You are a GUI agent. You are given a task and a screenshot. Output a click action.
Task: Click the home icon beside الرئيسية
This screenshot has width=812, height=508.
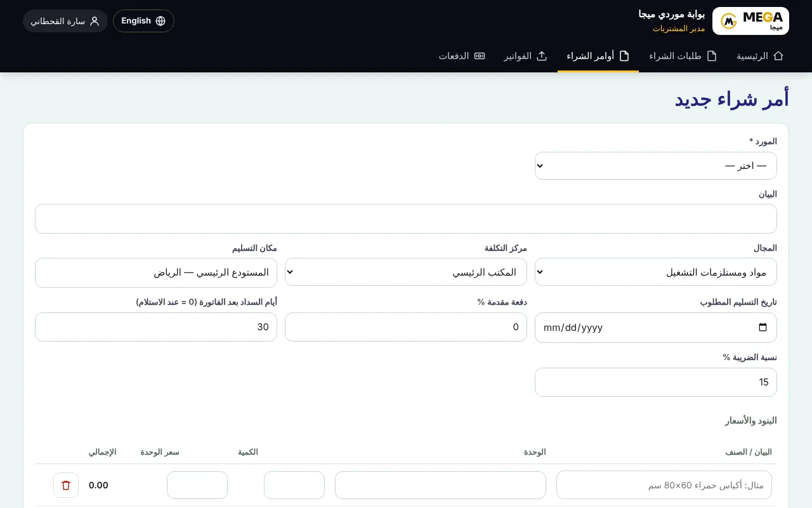point(778,56)
